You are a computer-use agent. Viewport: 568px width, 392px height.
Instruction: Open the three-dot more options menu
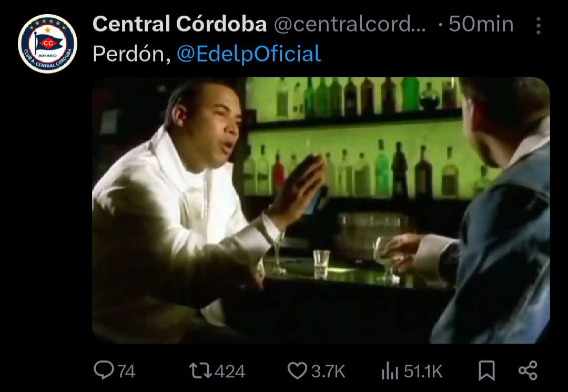(539, 26)
